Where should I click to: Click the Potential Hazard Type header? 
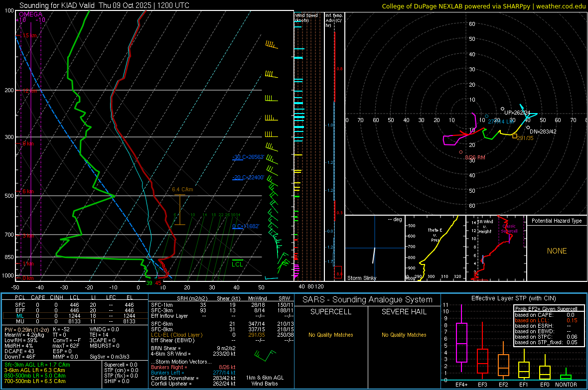[557, 221]
